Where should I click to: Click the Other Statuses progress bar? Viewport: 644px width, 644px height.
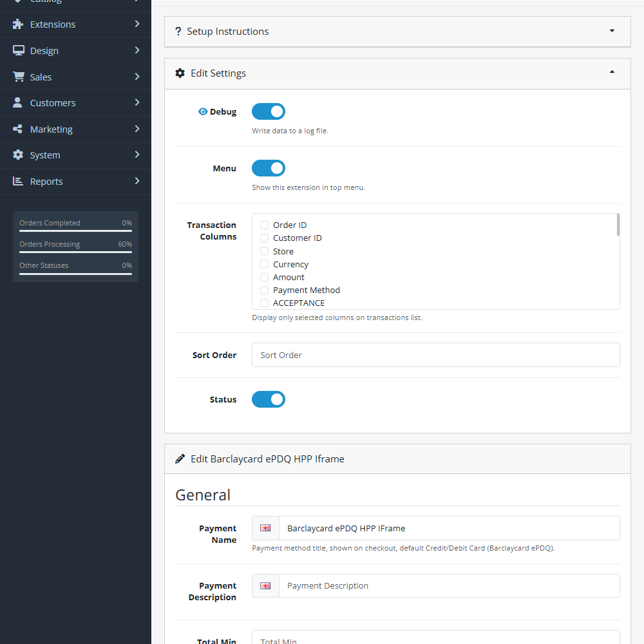coord(75,274)
